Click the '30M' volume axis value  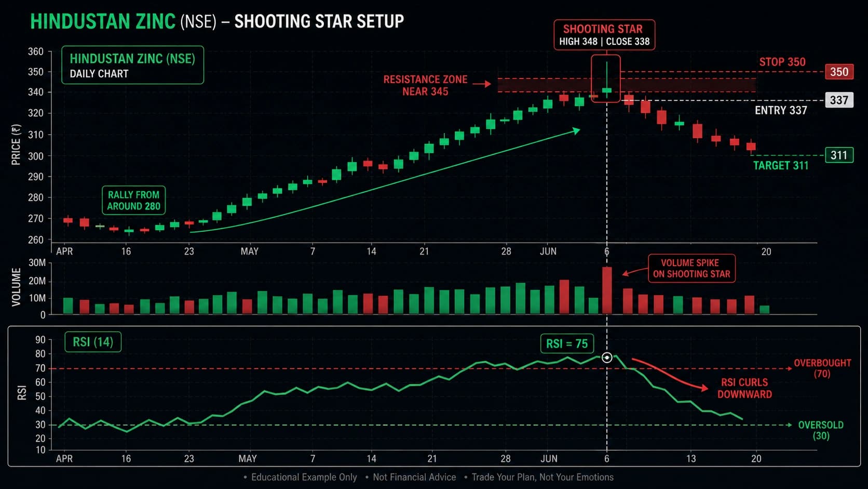click(x=37, y=262)
